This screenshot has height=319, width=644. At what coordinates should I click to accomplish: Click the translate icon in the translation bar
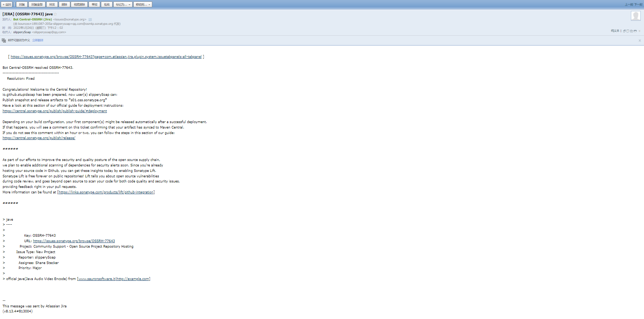pos(4,40)
